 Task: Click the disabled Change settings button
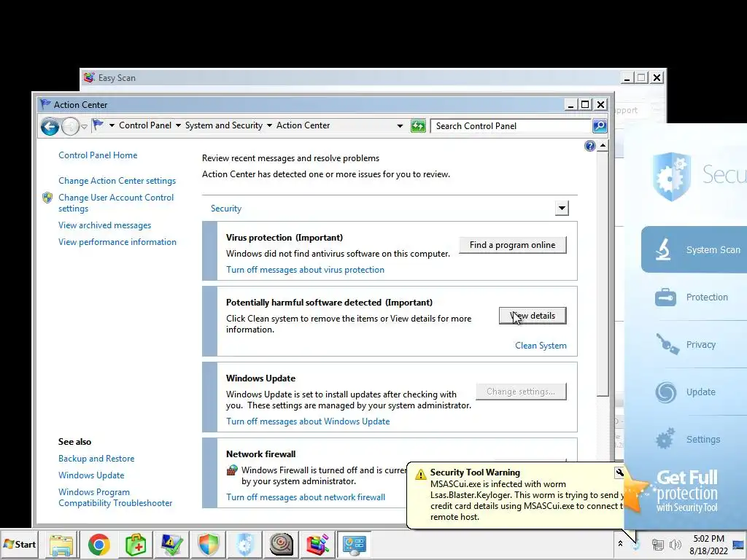[521, 392]
